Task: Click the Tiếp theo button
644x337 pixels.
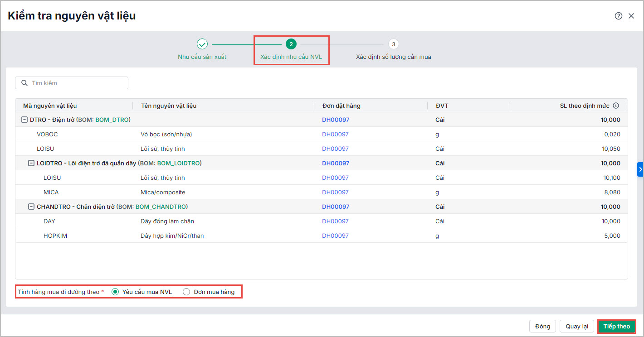Action: pos(616,326)
